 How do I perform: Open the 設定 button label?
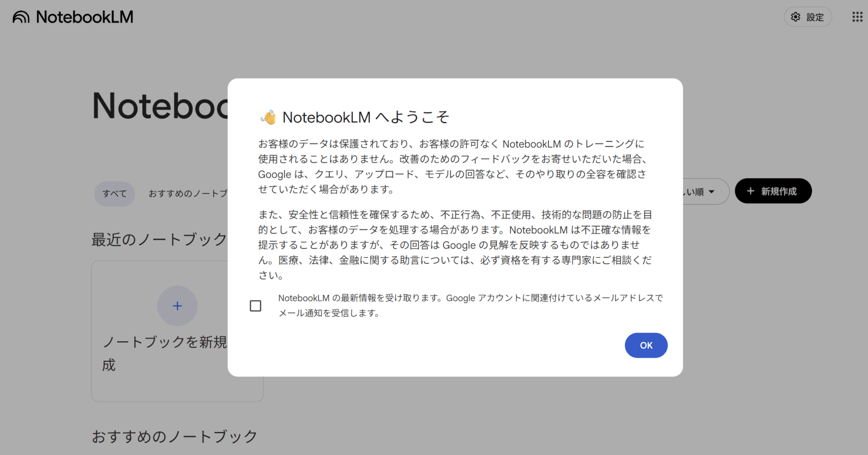pyautogui.click(x=815, y=17)
